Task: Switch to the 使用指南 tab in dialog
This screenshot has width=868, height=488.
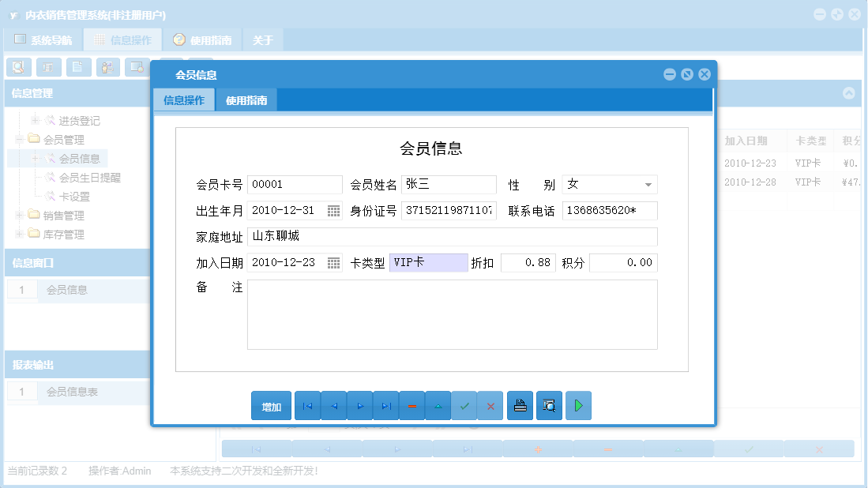Action: [x=246, y=99]
